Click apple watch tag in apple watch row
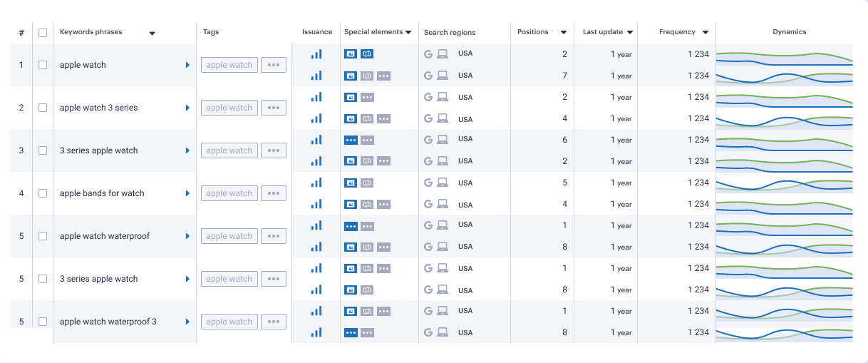868x363 pixels. pyautogui.click(x=229, y=65)
